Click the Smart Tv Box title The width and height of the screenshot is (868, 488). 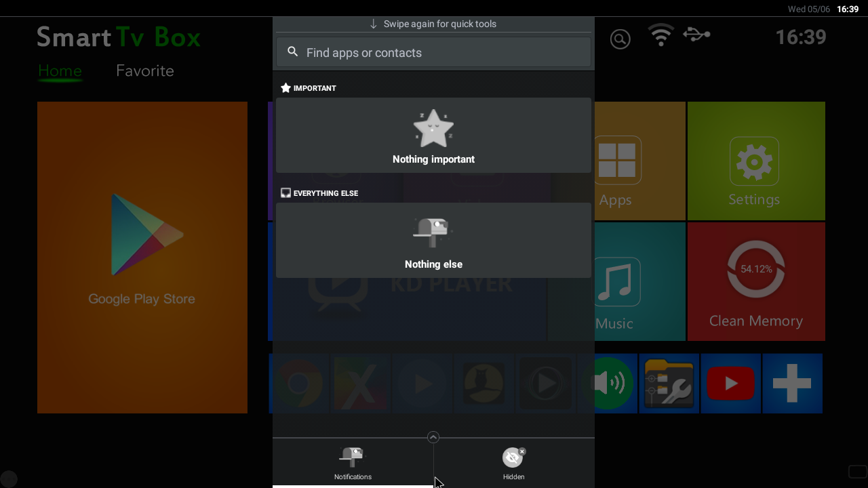tap(119, 37)
